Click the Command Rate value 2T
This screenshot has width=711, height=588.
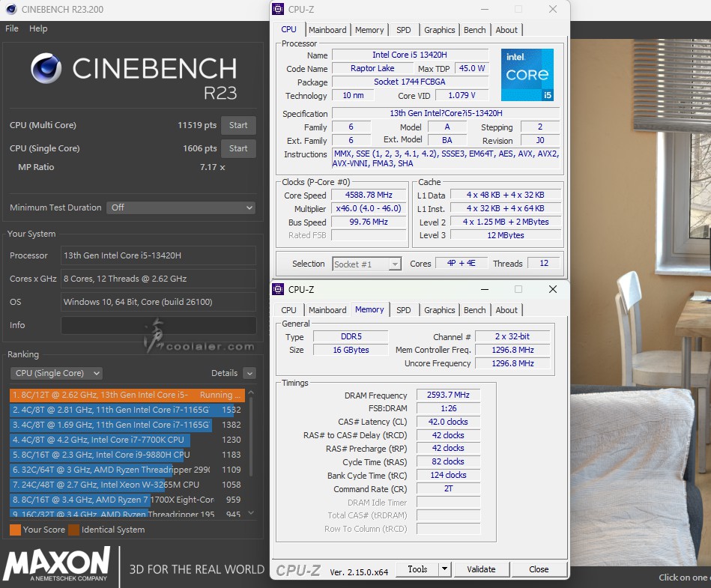point(448,488)
